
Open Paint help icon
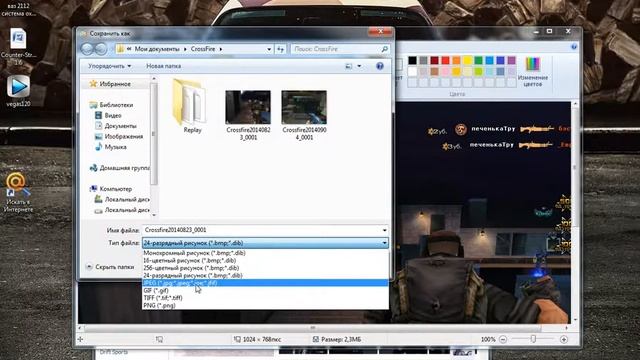[x=573, y=47]
